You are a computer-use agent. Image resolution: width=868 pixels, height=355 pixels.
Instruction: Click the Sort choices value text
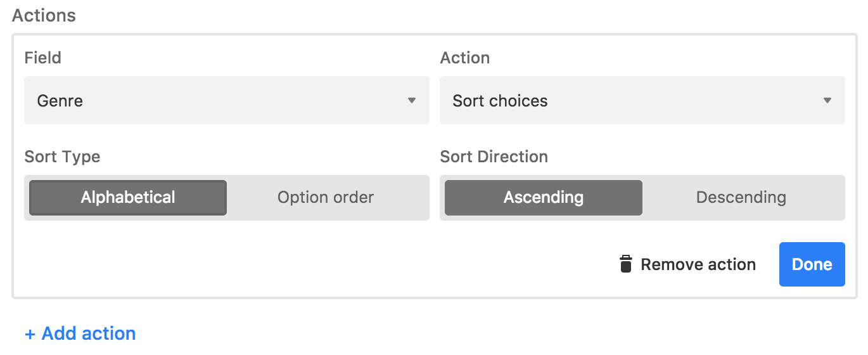[x=500, y=101]
